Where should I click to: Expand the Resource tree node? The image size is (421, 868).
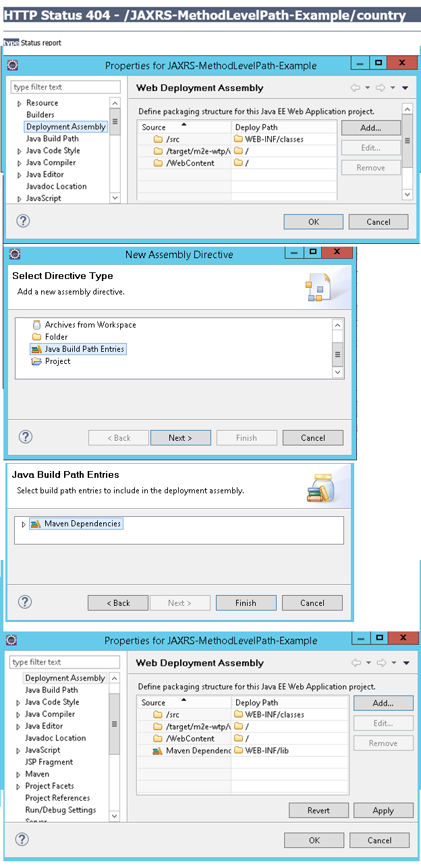(20, 103)
